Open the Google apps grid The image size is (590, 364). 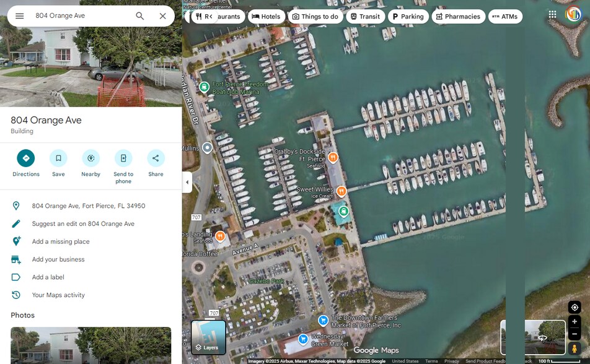point(552,14)
